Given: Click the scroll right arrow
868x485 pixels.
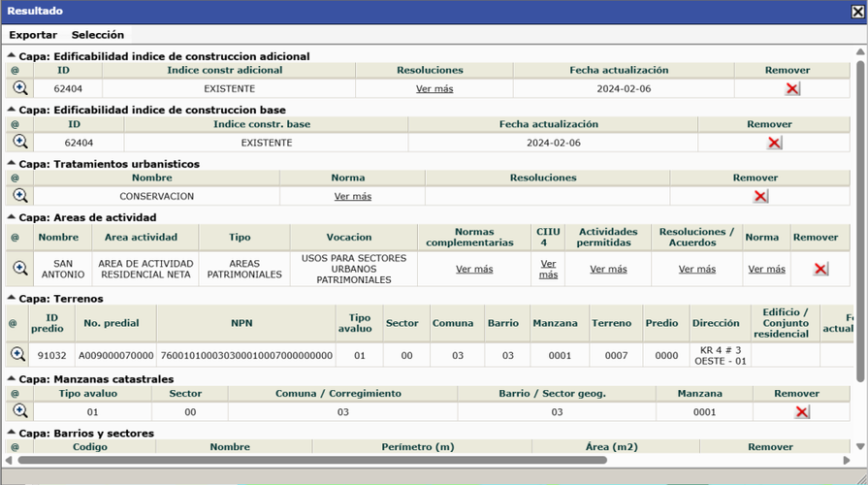Looking at the screenshot, I should (847, 460).
